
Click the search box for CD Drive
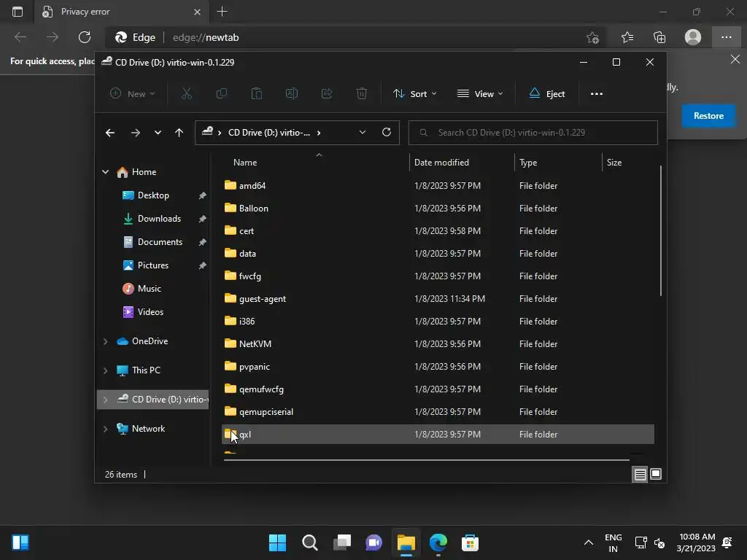(533, 133)
